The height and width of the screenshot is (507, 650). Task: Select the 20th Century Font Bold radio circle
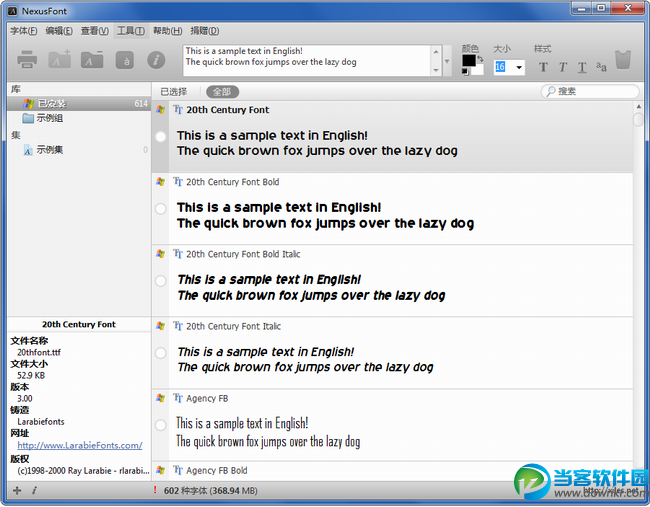coord(160,209)
